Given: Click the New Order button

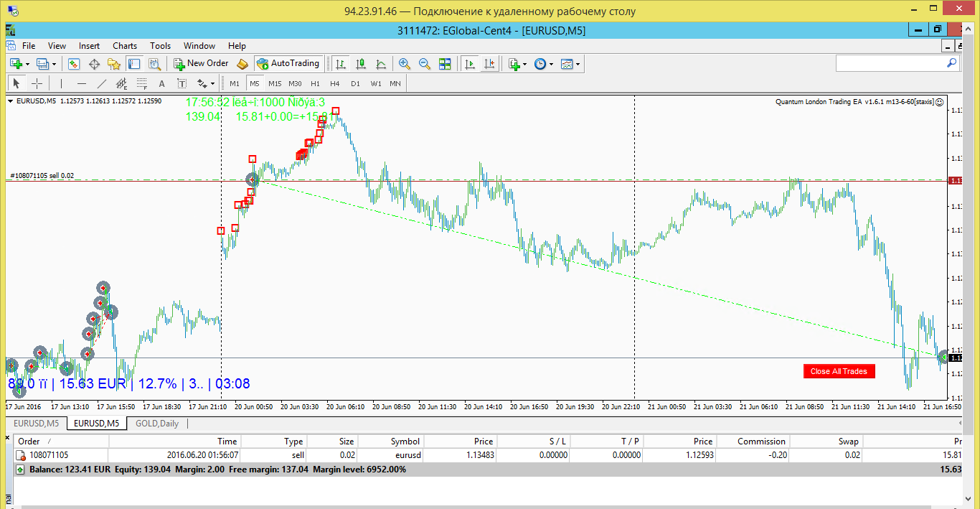Looking at the screenshot, I should coord(201,63).
